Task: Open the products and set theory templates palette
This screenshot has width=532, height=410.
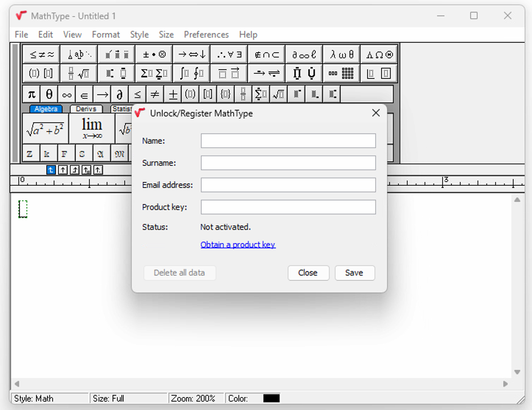Action: [304, 73]
